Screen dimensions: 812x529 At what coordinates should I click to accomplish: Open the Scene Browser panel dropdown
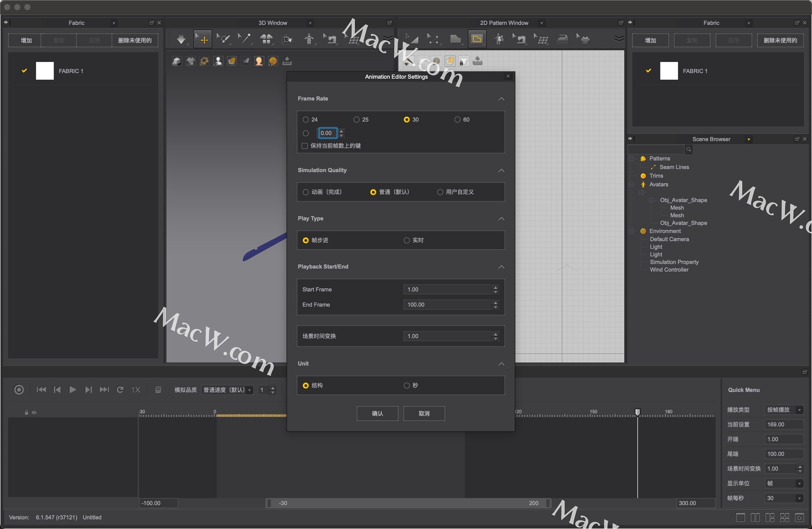pyautogui.click(x=749, y=139)
